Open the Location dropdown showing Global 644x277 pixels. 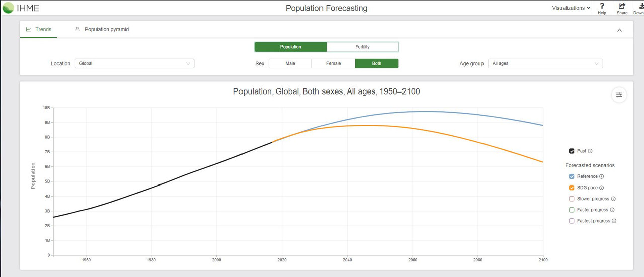click(x=134, y=63)
